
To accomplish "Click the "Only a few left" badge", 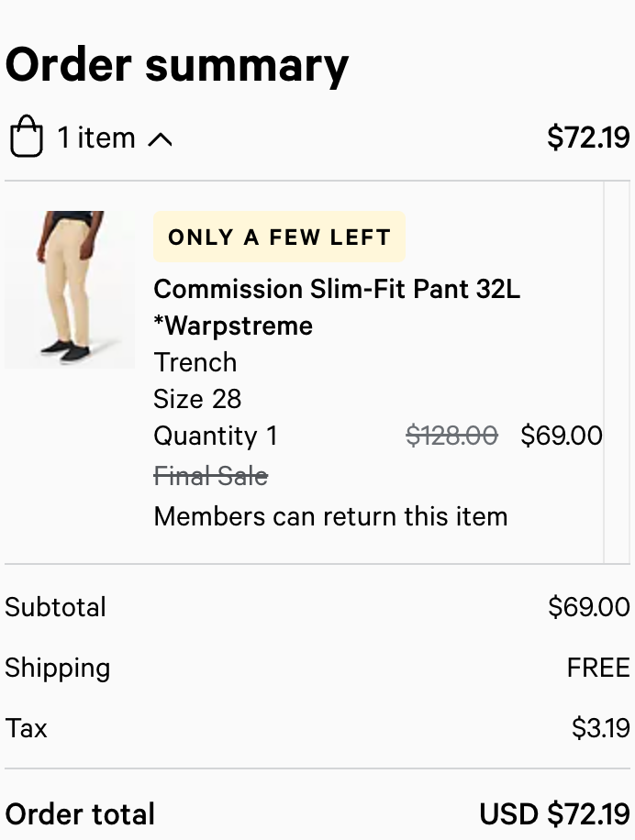I will tap(279, 237).
